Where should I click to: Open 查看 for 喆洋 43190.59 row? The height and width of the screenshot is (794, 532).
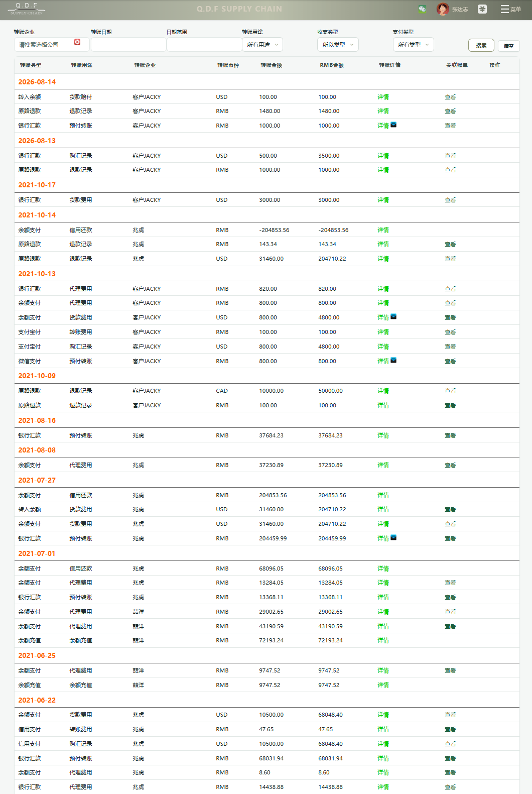[x=450, y=626]
